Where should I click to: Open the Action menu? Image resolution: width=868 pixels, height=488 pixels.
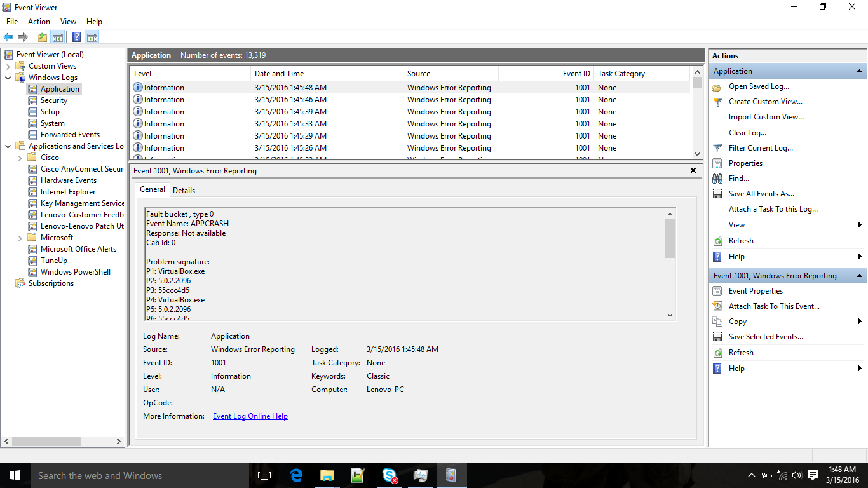39,22
